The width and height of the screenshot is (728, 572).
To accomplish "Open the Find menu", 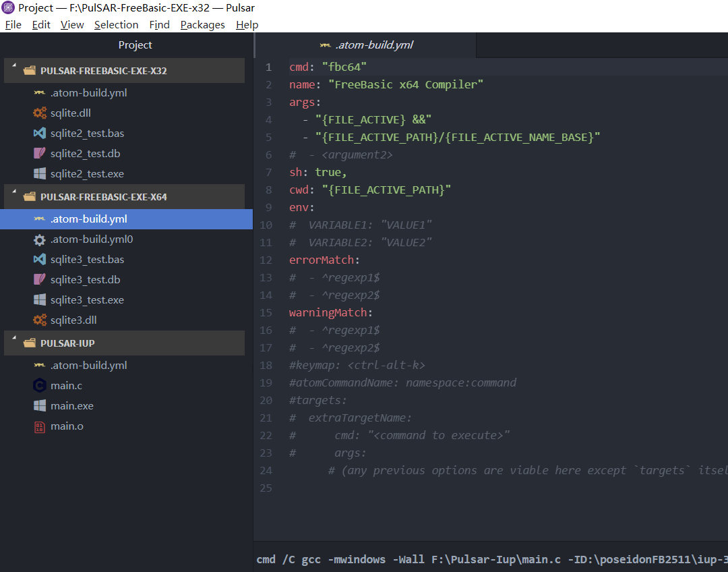I will (x=159, y=25).
